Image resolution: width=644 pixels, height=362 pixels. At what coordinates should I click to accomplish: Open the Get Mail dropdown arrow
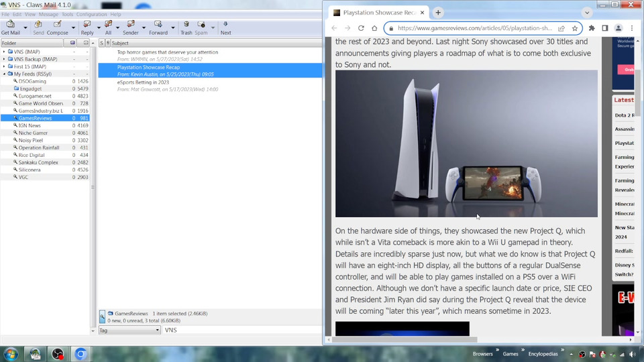(25, 28)
